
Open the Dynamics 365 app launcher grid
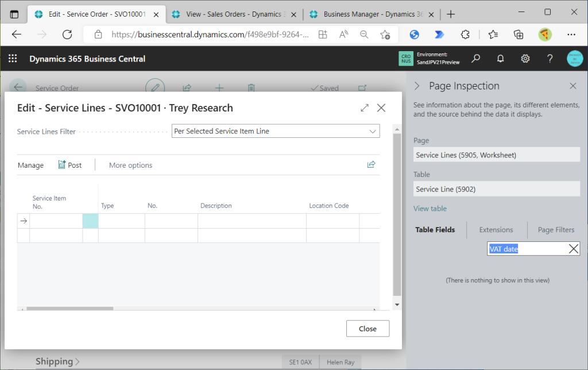click(x=13, y=59)
